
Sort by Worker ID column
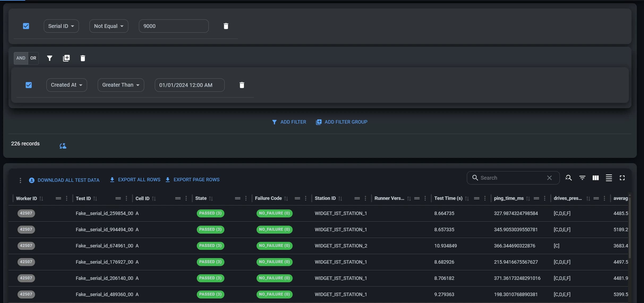(x=41, y=199)
